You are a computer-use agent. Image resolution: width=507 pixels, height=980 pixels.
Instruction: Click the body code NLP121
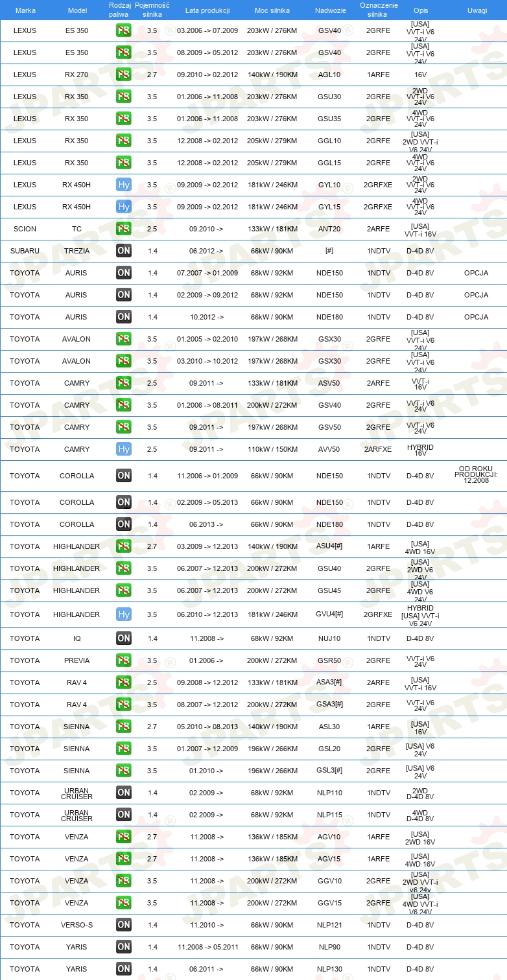pos(329,925)
